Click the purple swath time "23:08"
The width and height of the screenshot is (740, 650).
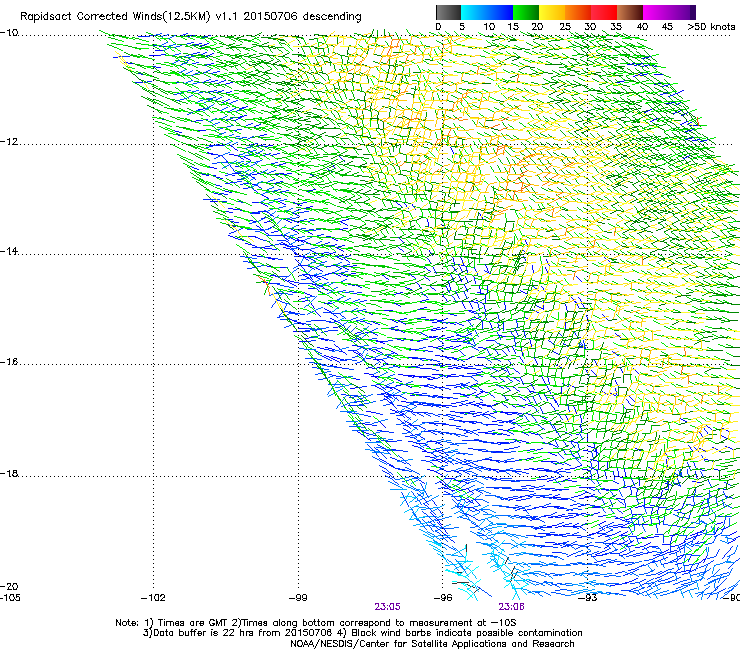tap(512, 607)
